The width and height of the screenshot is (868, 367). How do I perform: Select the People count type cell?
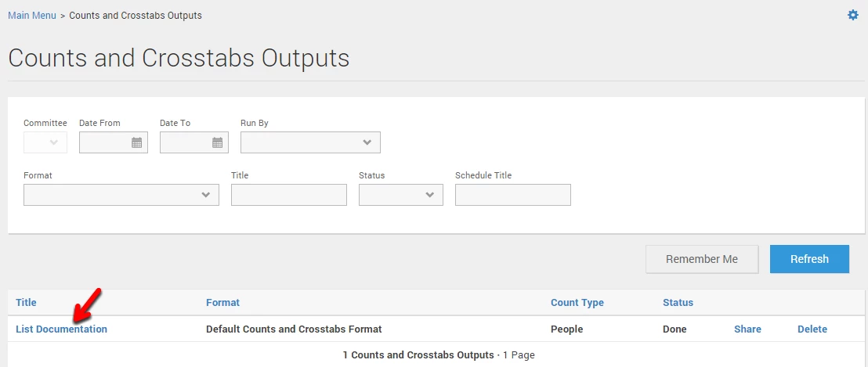coord(567,329)
